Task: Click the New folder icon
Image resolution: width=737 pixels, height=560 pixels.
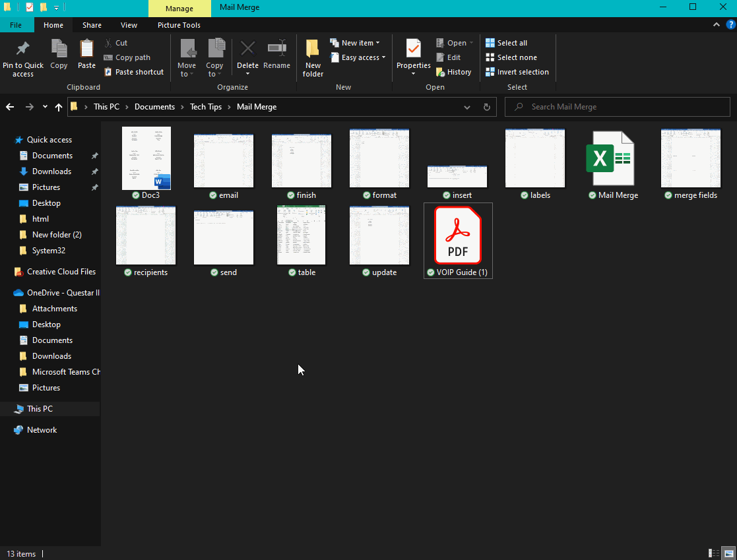Action: [x=312, y=56]
